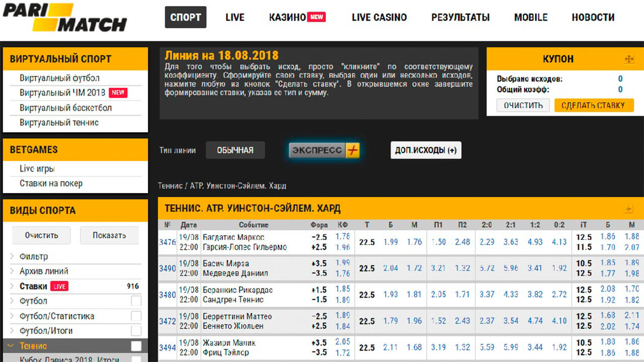Open Live игры under Betgames
Screen dimensions: 644x362
37,169
